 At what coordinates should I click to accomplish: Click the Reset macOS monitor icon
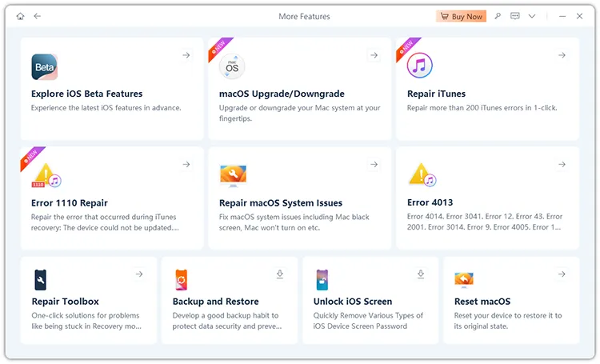[x=464, y=280]
